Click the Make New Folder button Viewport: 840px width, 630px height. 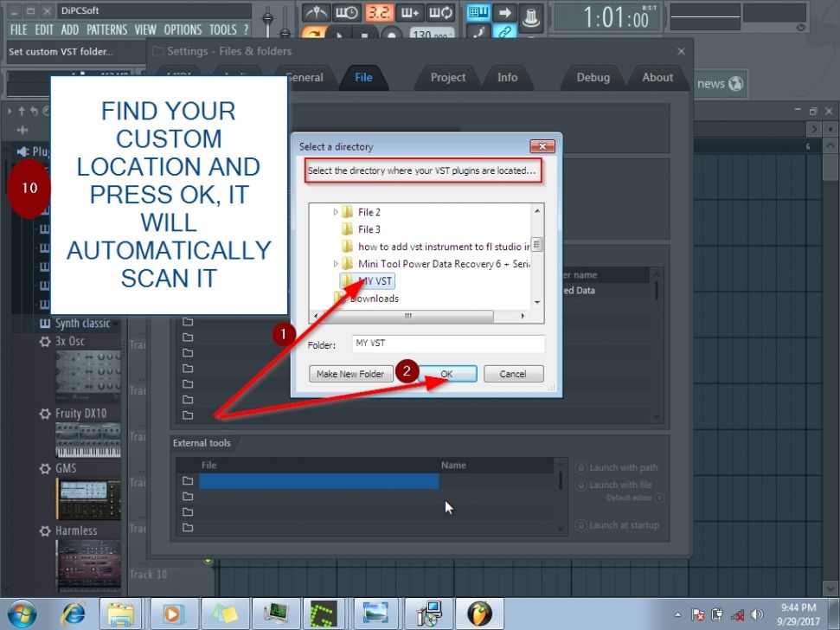pyautogui.click(x=350, y=374)
